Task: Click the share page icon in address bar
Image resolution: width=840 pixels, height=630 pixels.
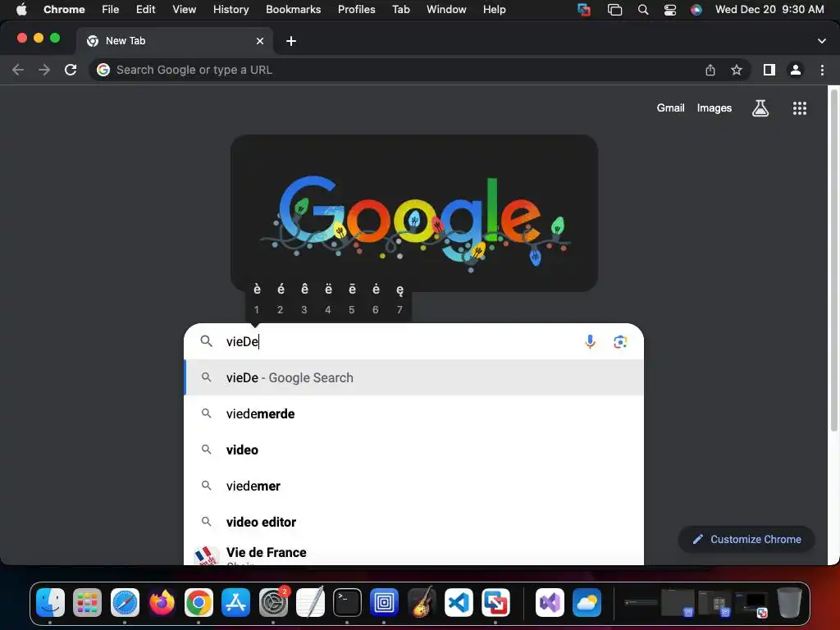Action: coord(710,70)
